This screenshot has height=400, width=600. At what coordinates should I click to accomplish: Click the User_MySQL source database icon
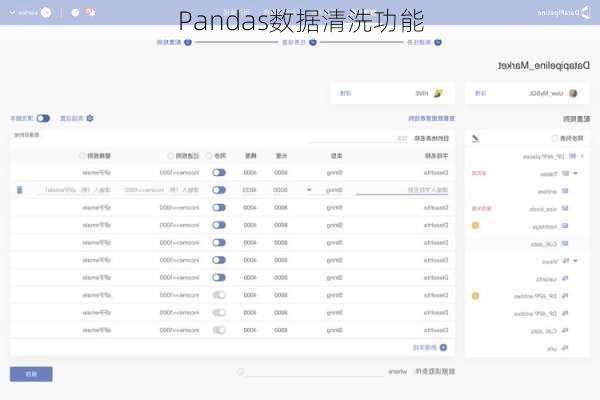point(573,93)
